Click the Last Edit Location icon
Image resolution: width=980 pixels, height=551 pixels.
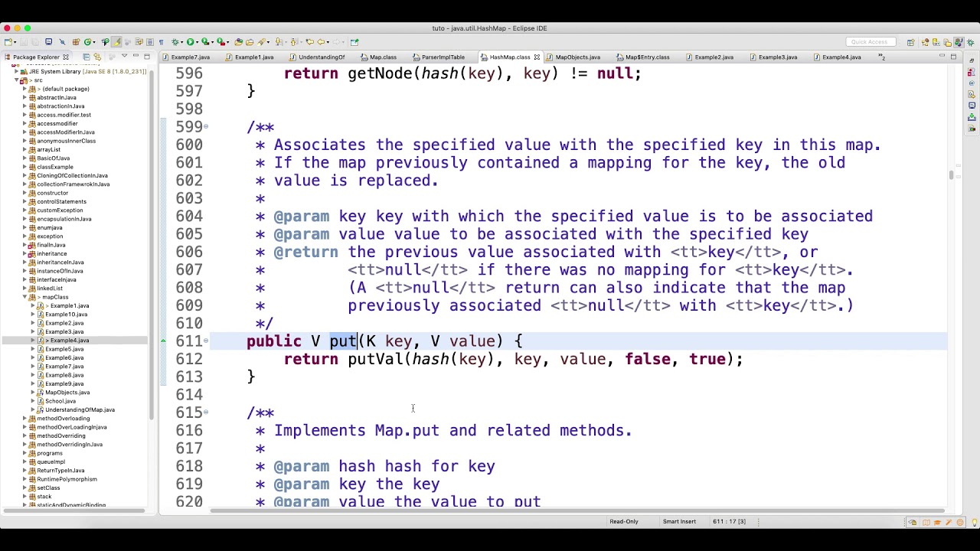pyautogui.click(x=309, y=42)
